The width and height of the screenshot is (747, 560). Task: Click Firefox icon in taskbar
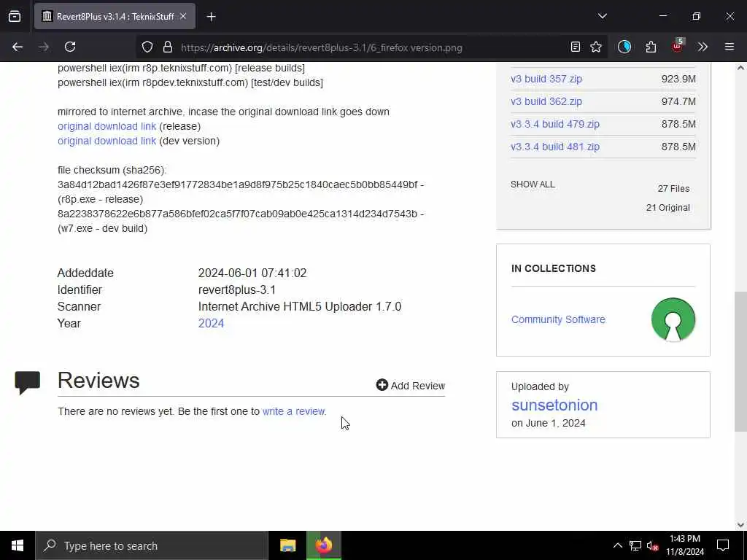(x=323, y=545)
